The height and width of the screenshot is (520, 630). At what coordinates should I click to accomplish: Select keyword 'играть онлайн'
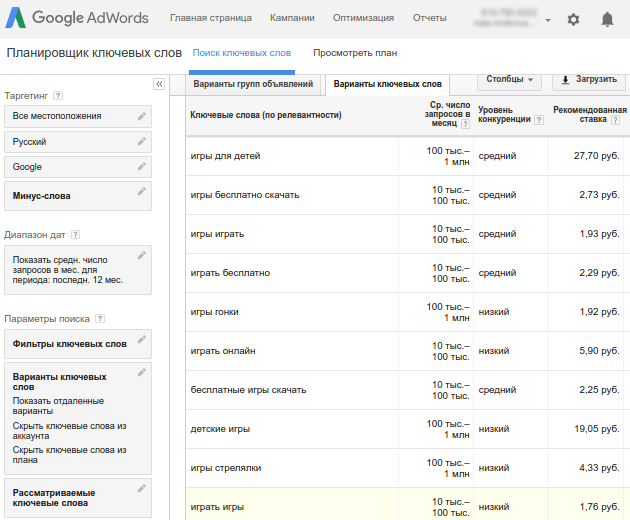click(x=223, y=351)
